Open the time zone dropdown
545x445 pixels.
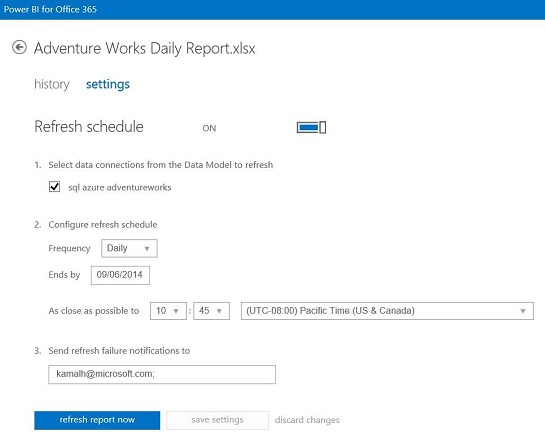point(387,311)
